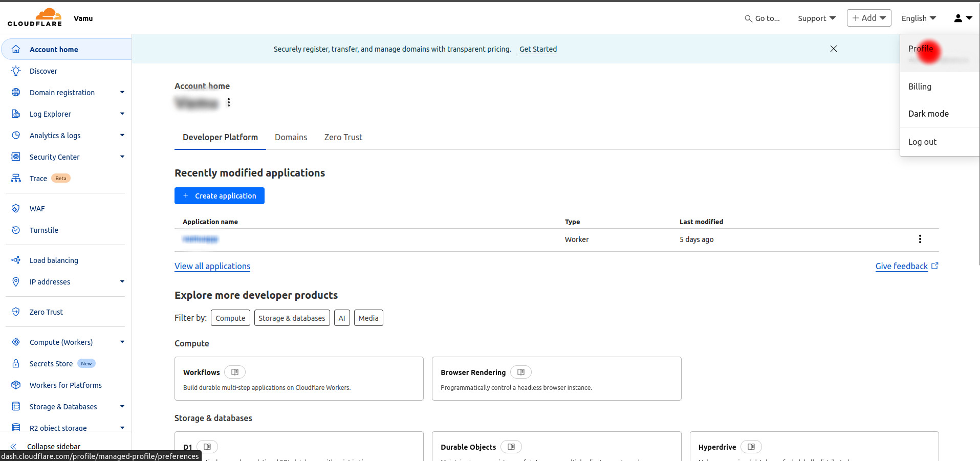Click the Cloudflare logo
Image resolution: width=980 pixels, height=461 pixels.
[35, 17]
